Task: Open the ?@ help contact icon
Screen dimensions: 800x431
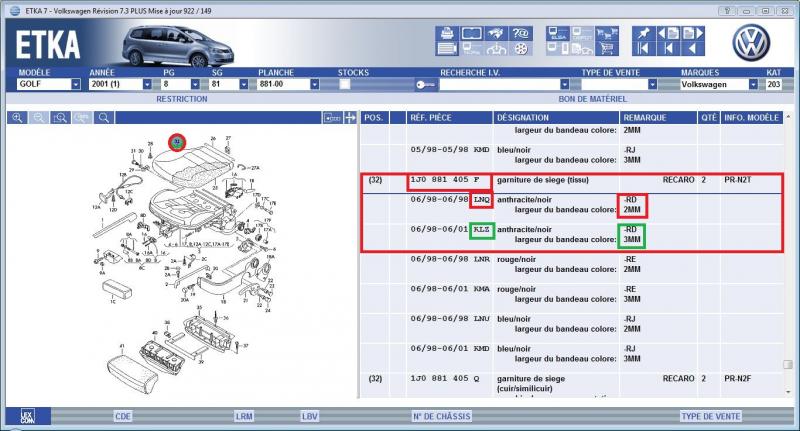Action: click(x=520, y=33)
